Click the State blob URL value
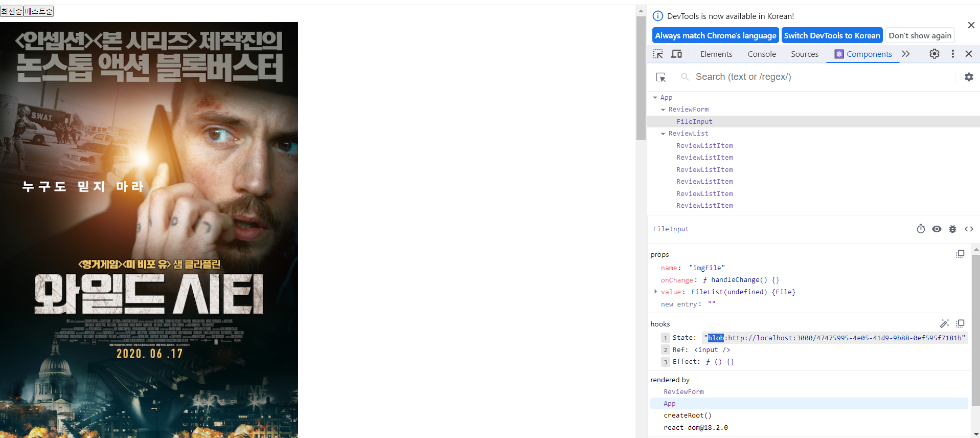This screenshot has width=980, height=438. (x=834, y=338)
